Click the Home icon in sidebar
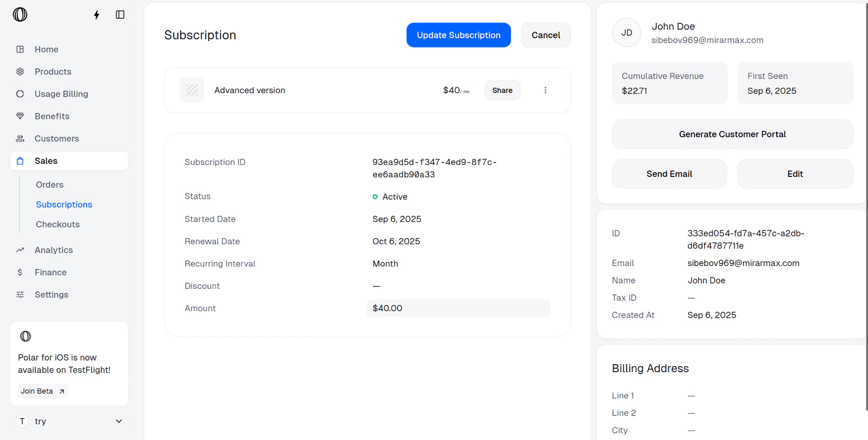This screenshot has width=868, height=440. (20, 50)
